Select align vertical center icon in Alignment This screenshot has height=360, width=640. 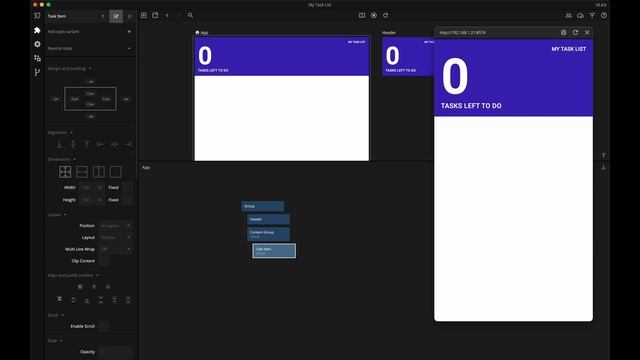(73, 144)
